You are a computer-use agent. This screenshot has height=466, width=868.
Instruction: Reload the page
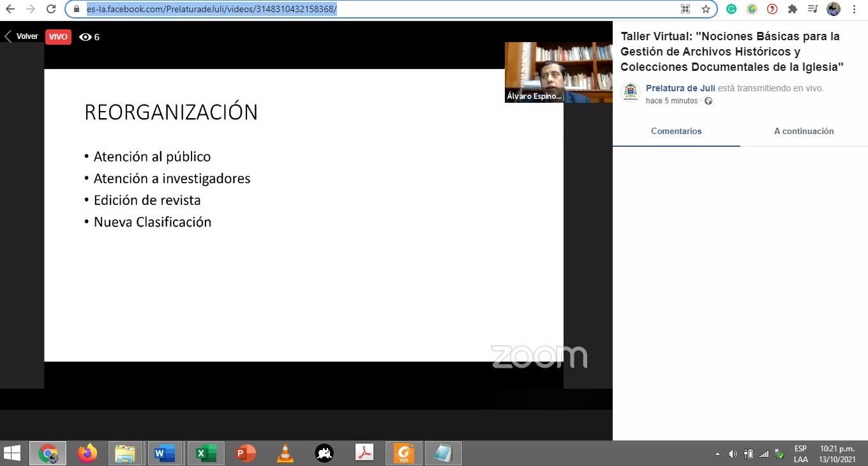[x=51, y=9]
